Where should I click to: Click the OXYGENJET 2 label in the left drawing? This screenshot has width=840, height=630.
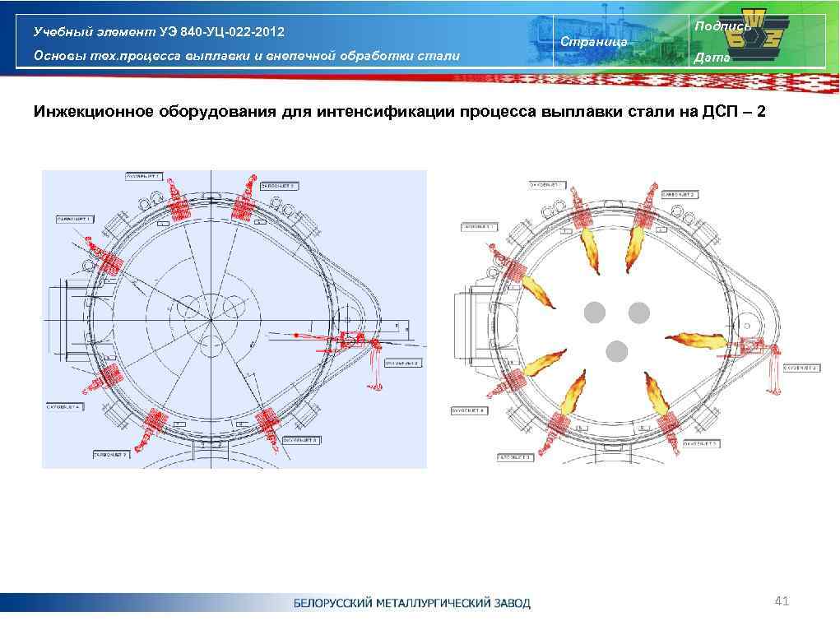403,364
